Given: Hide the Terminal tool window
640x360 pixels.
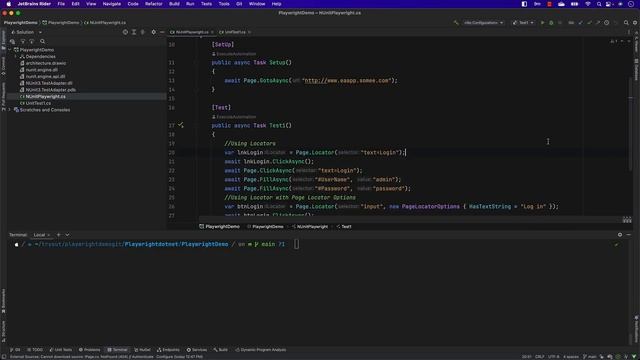Looking at the screenshot, I should tap(629, 235).
